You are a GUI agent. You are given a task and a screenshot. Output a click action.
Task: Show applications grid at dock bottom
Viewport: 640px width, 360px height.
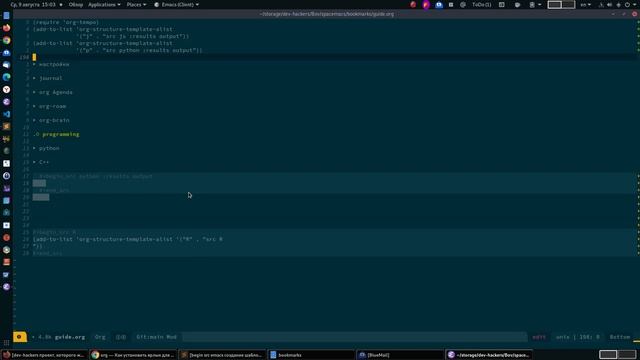point(6,343)
